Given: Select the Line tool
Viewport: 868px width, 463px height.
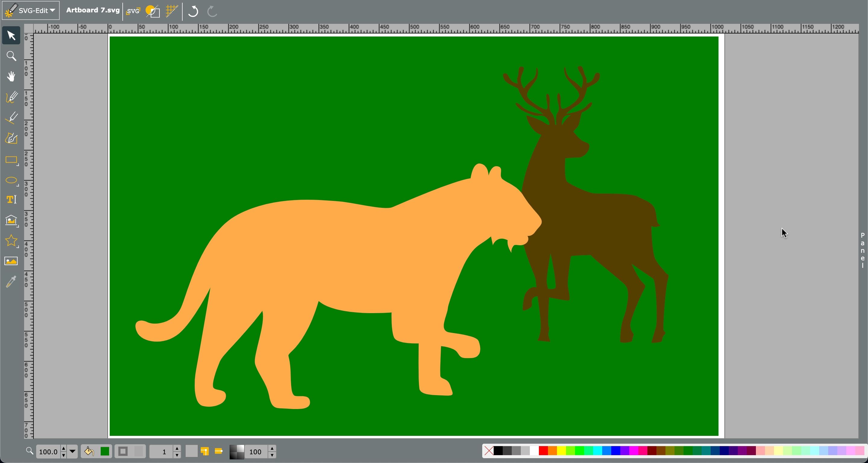Looking at the screenshot, I should [11, 118].
